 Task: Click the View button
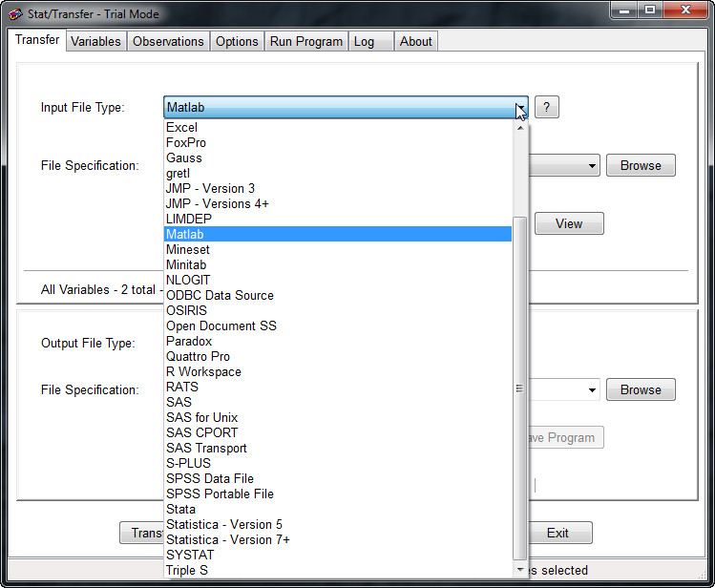(569, 223)
